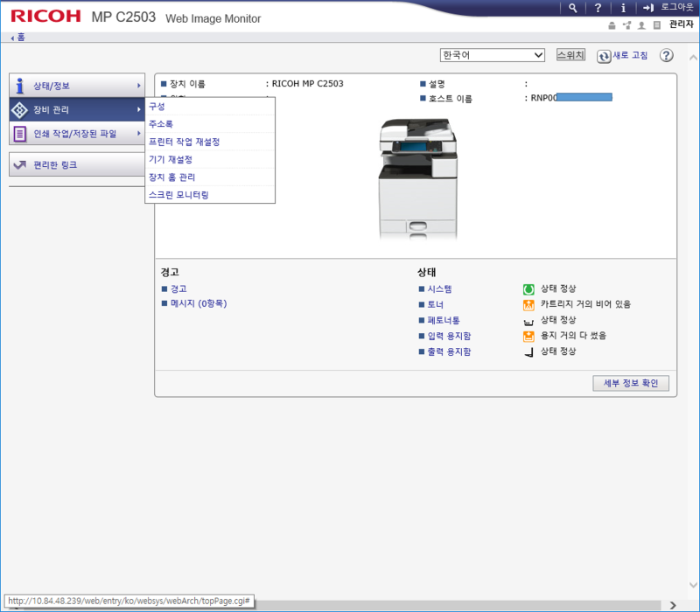
Task: Click the info 'i' icon in header
Action: click(623, 8)
